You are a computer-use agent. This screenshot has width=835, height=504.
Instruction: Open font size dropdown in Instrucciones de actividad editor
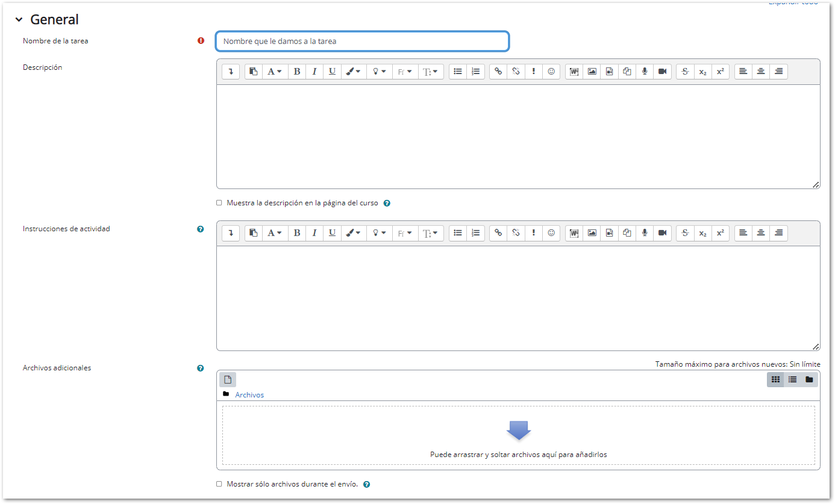(x=431, y=233)
